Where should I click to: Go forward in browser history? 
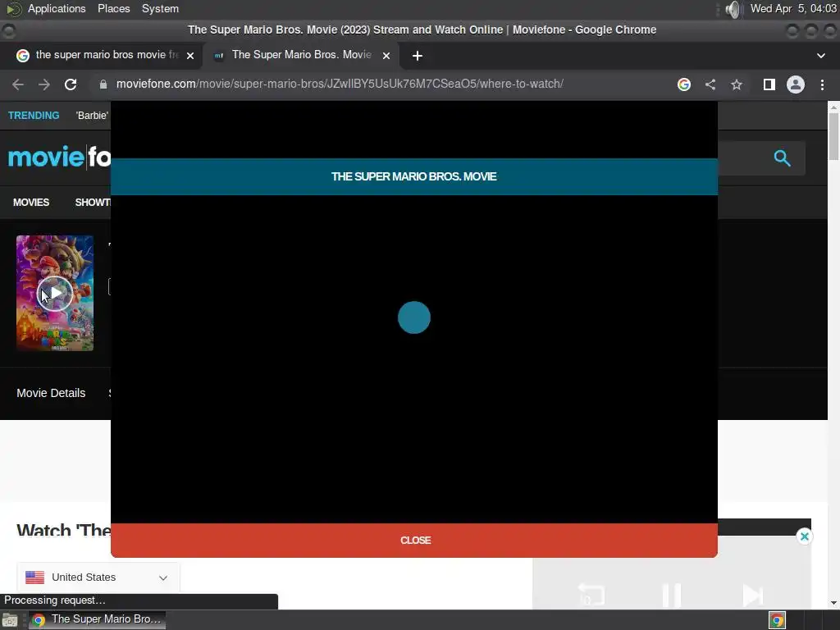(44, 84)
